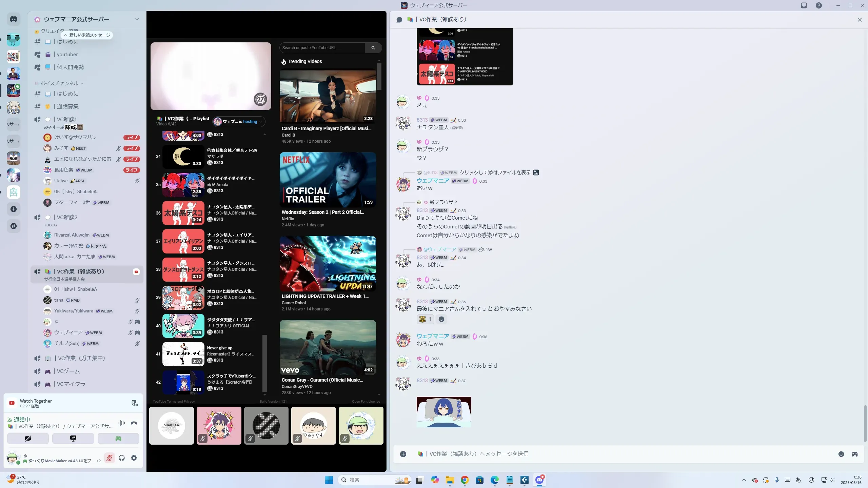Unmute the microphone
The height and width of the screenshot is (488, 868).
tap(109, 458)
